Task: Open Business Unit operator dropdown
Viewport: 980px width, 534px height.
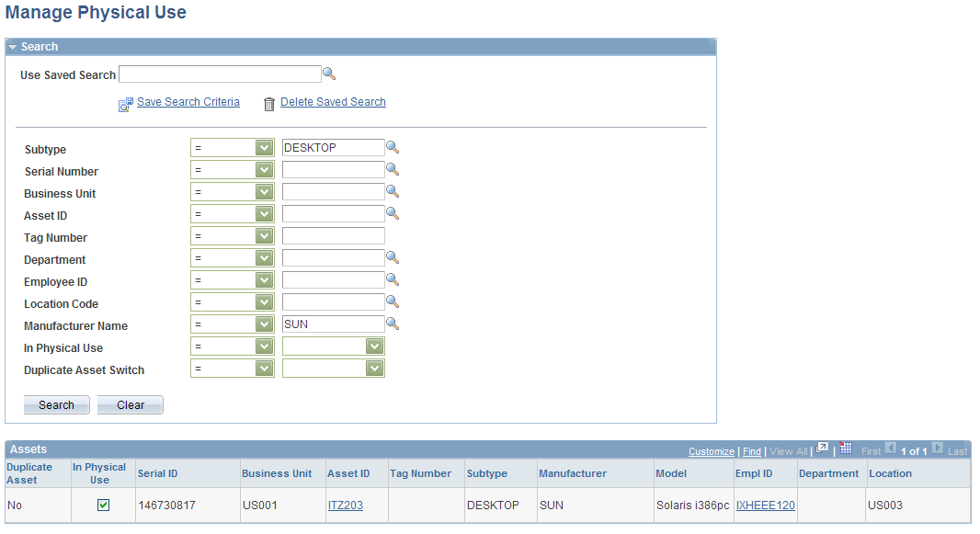Action: (233, 192)
